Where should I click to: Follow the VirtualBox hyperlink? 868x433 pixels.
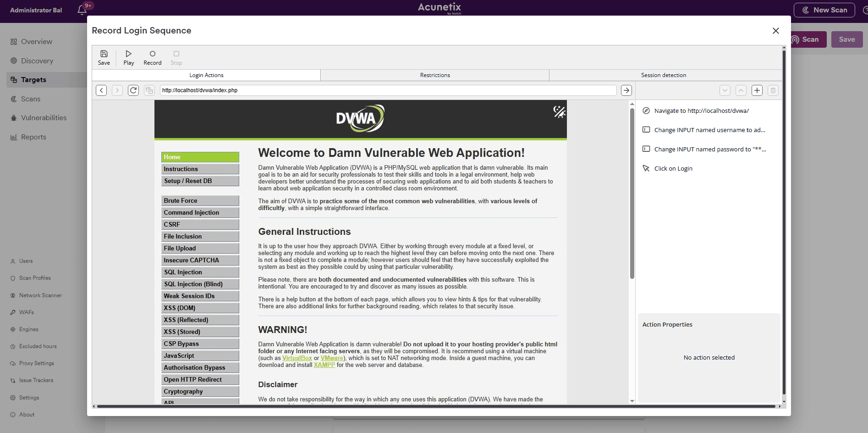297,358
